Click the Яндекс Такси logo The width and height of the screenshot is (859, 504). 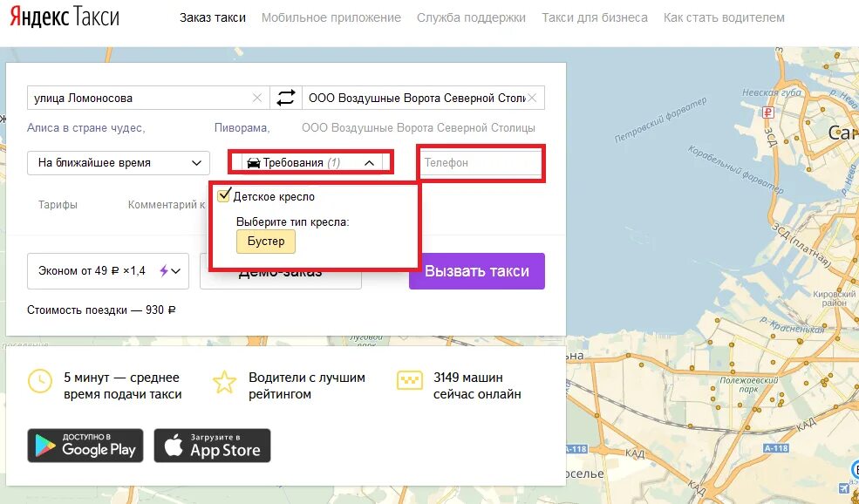pos(65,17)
